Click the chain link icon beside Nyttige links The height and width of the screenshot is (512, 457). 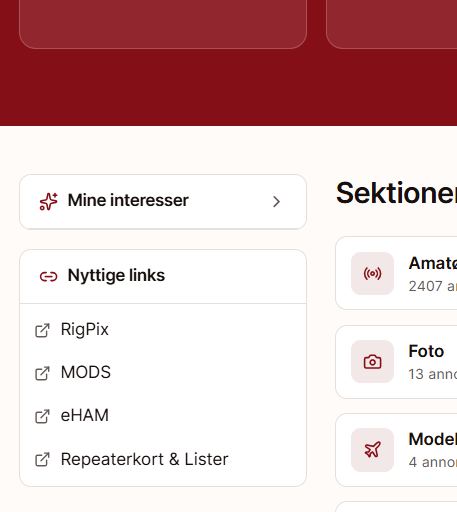[x=48, y=276]
